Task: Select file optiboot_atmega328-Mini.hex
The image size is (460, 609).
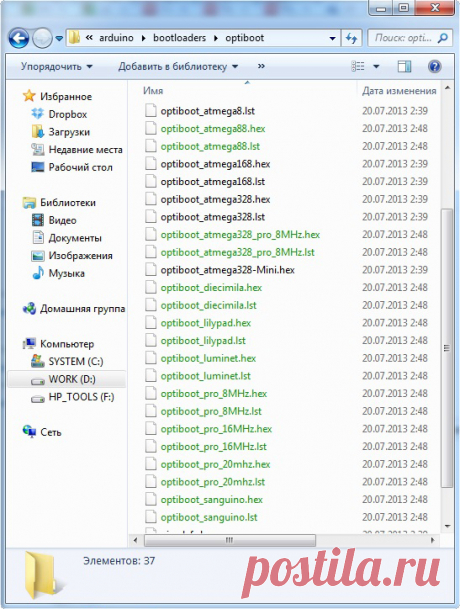Action: click(228, 270)
